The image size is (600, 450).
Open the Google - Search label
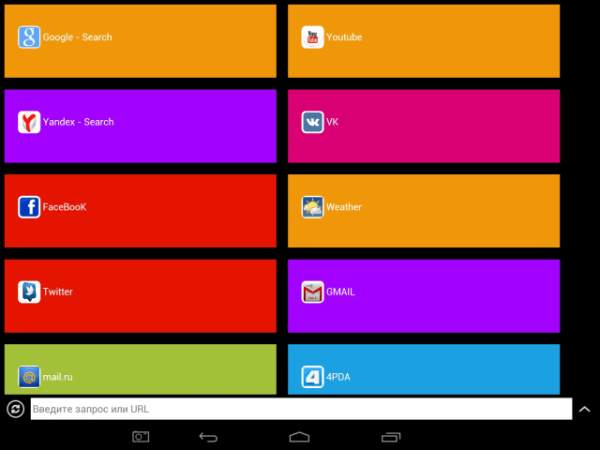coord(77,37)
